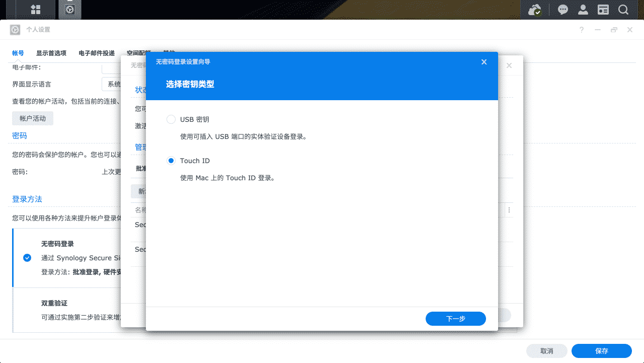This screenshot has width=644, height=363.
Task: Select the USB 密钥 radio option
Action: tap(171, 119)
